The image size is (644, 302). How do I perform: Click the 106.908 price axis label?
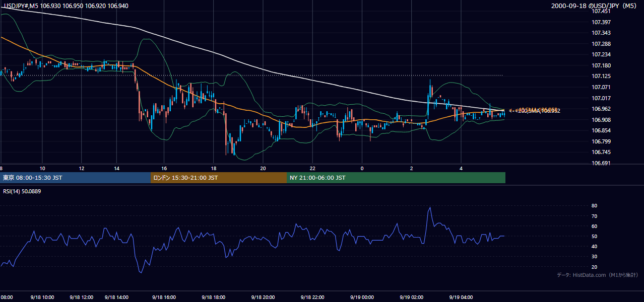(x=602, y=120)
